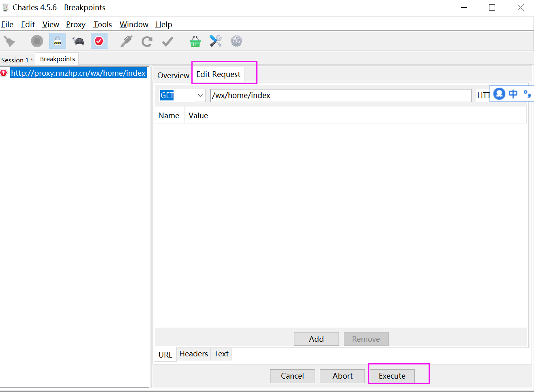Cancel the breakpoint edit
Image resolution: width=534 pixels, height=392 pixels.
[x=292, y=376]
